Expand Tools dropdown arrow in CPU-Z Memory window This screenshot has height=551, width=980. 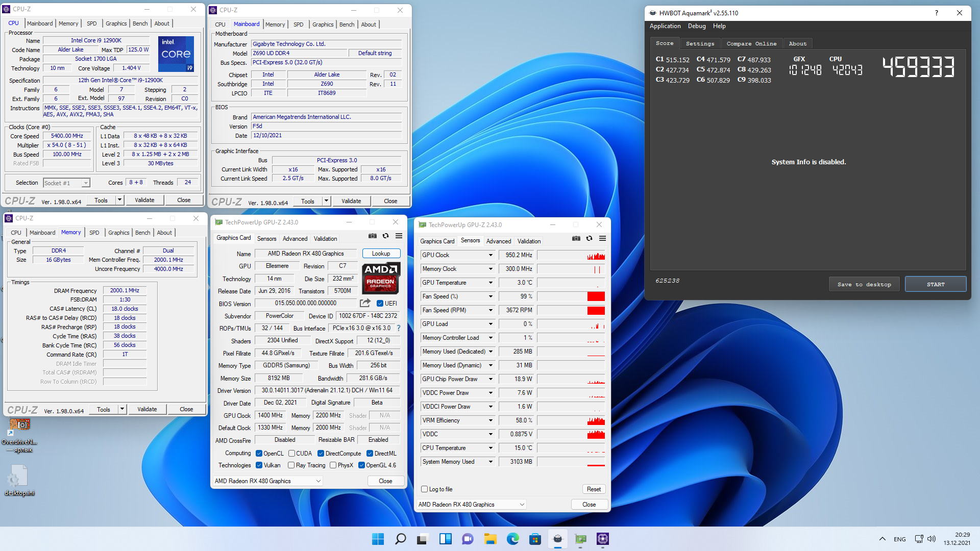122,409
